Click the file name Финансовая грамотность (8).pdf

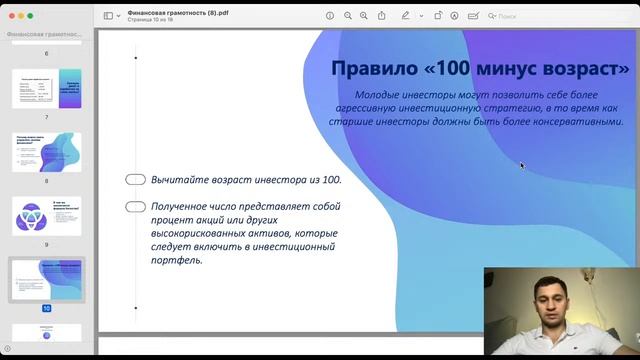178,13
